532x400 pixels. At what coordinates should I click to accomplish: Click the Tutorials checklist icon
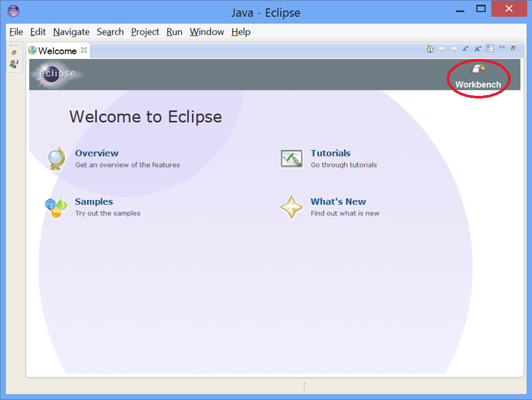click(x=291, y=158)
